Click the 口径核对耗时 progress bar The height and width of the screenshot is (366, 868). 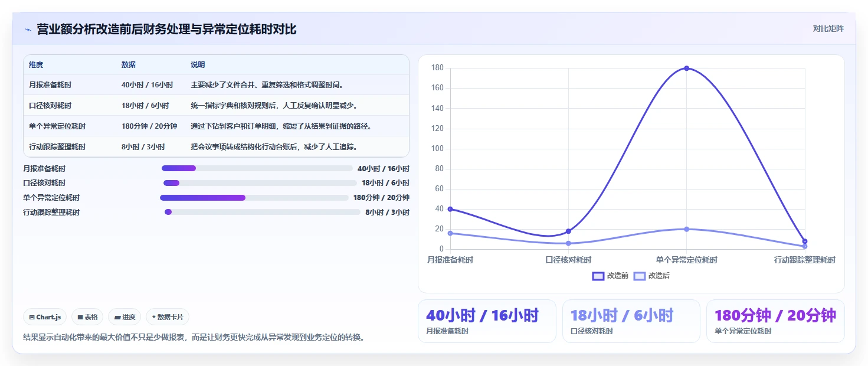260,183
